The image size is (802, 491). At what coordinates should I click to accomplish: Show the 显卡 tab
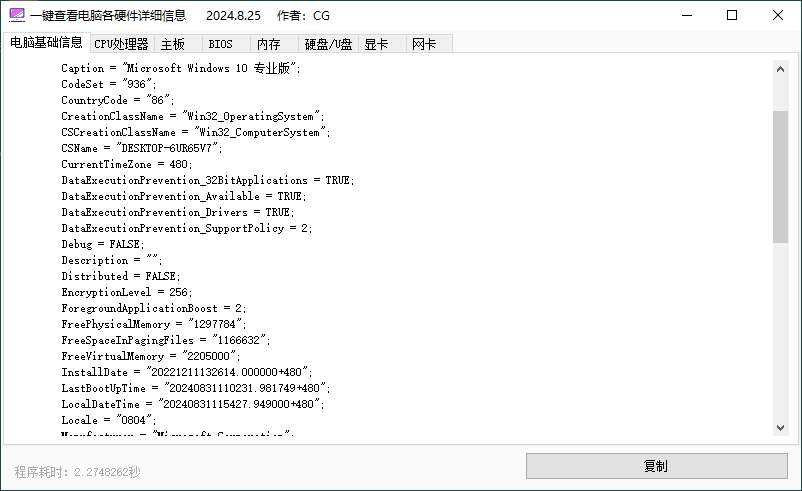point(376,44)
